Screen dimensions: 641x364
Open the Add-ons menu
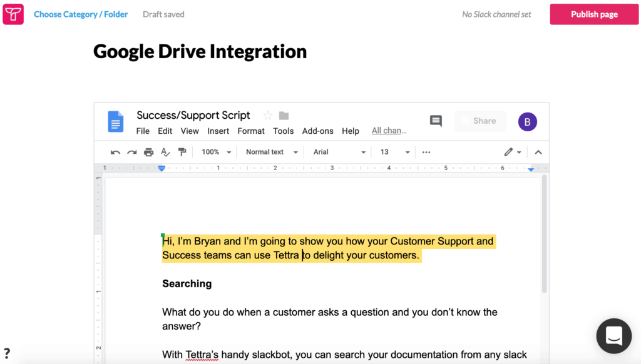coord(317,131)
